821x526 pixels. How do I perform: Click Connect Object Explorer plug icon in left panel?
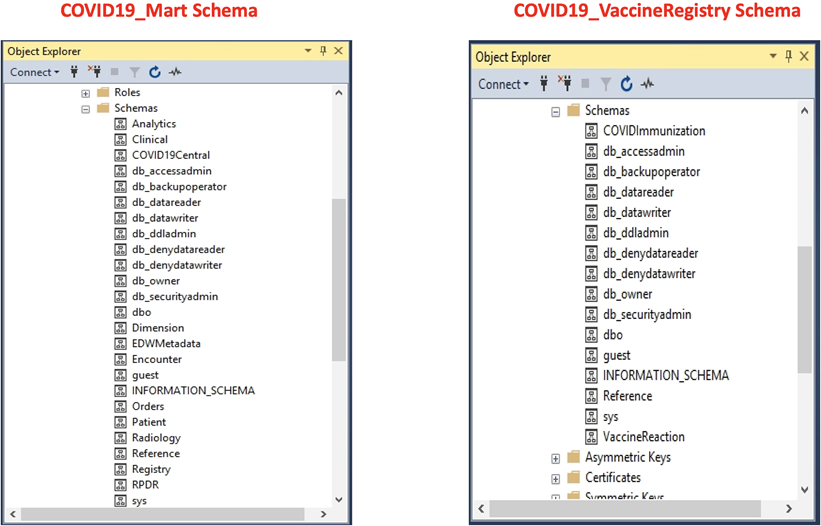tap(74, 72)
